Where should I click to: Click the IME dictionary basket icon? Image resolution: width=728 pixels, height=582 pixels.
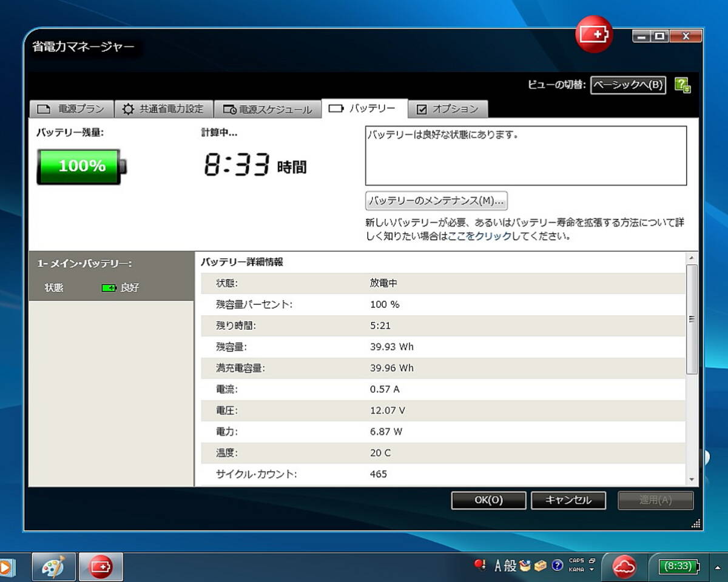pyautogui.click(x=525, y=566)
